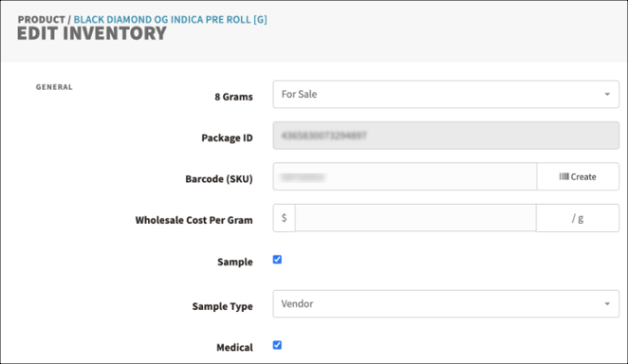Open Black Diamond OG Indica Pre Roll breadcrumb link

170,19
